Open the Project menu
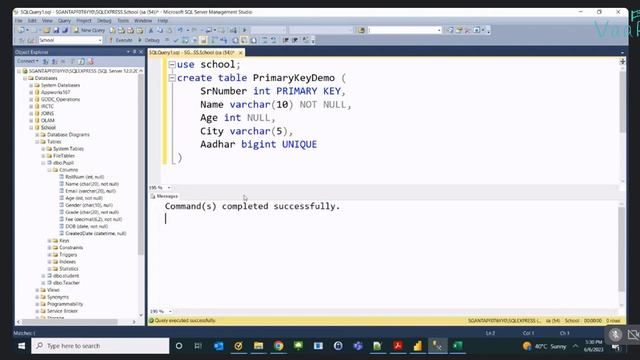The height and width of the screenshot is (360, 640). pos(84,20)
